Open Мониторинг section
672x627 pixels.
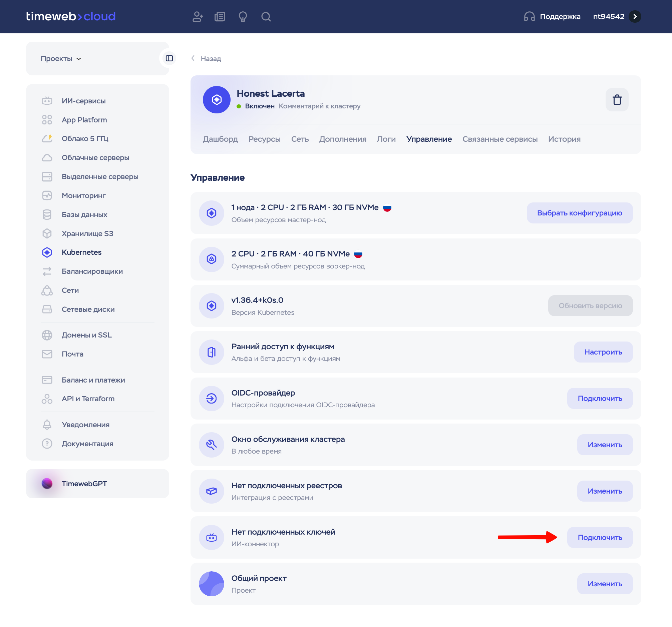83,195
